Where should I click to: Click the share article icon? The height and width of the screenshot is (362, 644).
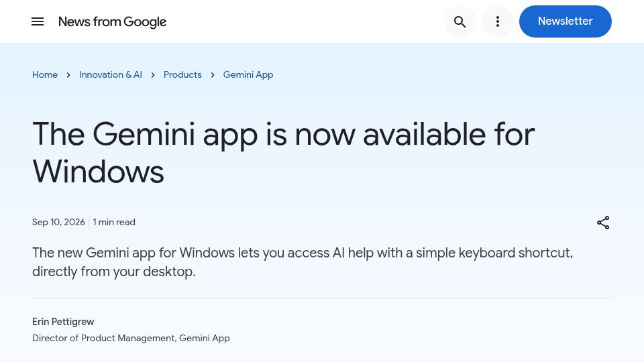[603, 223]
